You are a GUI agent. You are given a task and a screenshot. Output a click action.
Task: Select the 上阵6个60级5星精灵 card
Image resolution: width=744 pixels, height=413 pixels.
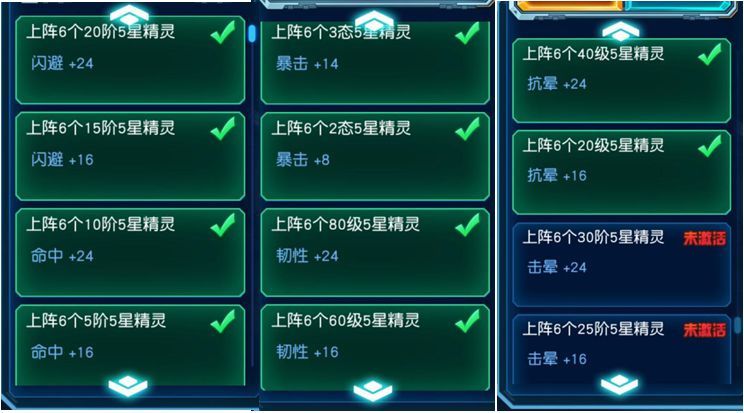[375, 347]
